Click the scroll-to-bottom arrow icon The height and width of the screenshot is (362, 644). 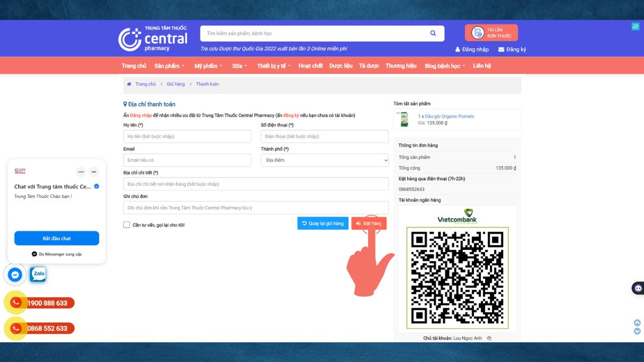point(637,331)
